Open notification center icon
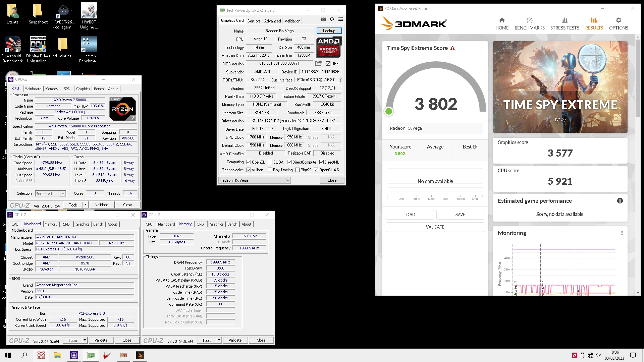 tap(633, 355)
